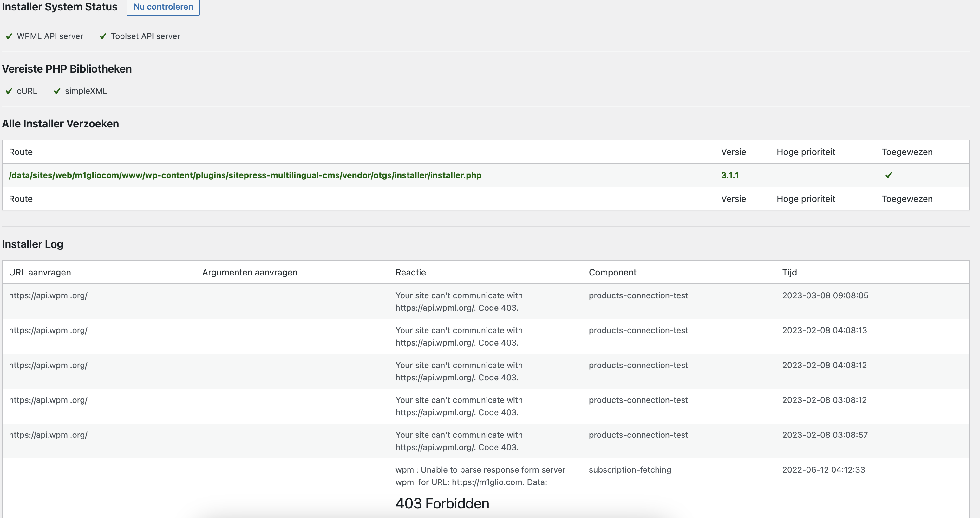
Task: Click api.wpml.org URL in 04:08:13 row
Action: [48, 331]
